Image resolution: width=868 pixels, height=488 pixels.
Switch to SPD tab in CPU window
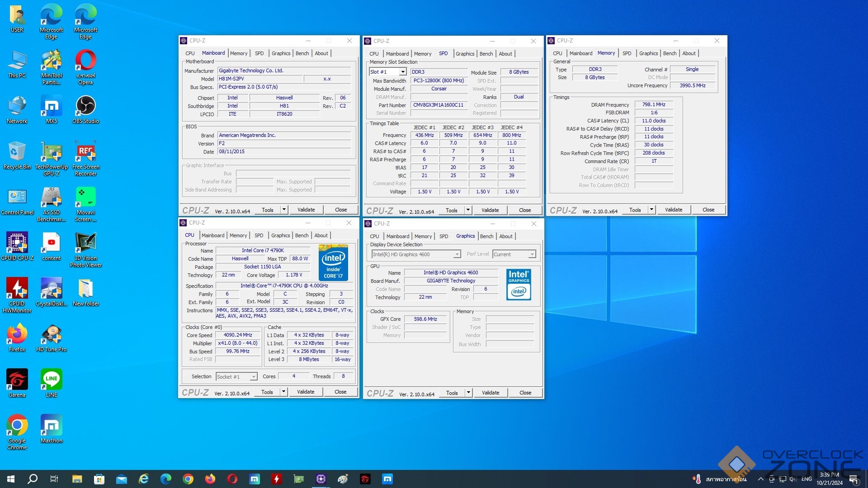[x=259, y=235]
